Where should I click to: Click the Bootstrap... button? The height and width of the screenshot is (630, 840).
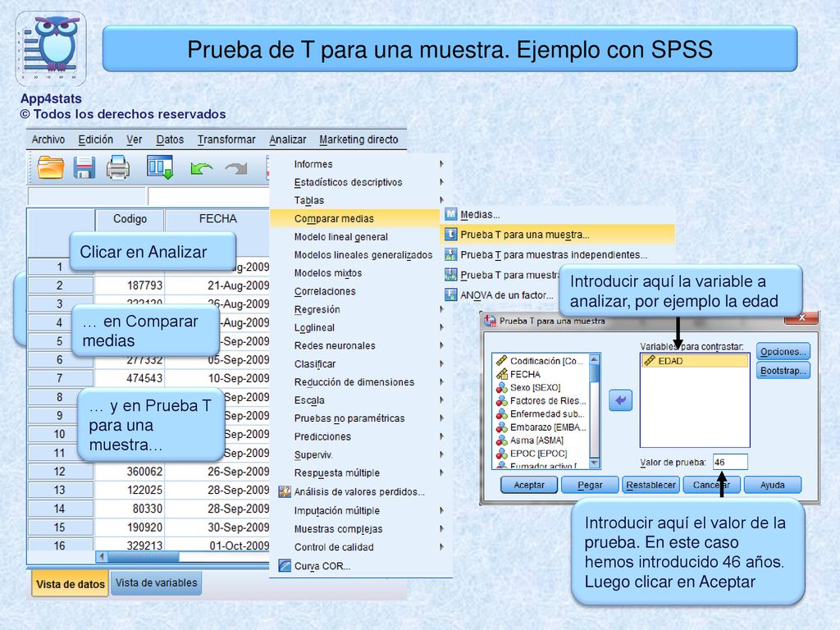click(783, 371)
